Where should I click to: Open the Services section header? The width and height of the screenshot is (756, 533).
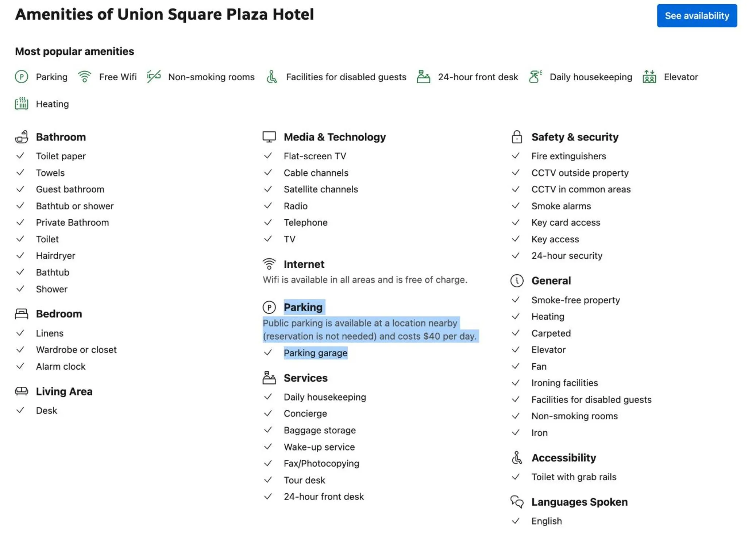(x=305, y=378)
